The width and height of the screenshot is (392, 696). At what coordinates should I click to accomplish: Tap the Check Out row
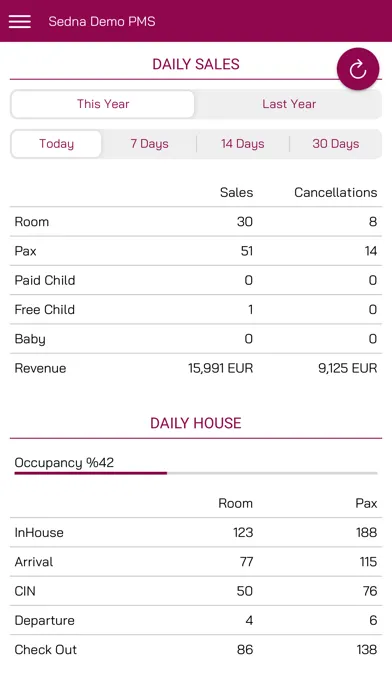point(196,650)
